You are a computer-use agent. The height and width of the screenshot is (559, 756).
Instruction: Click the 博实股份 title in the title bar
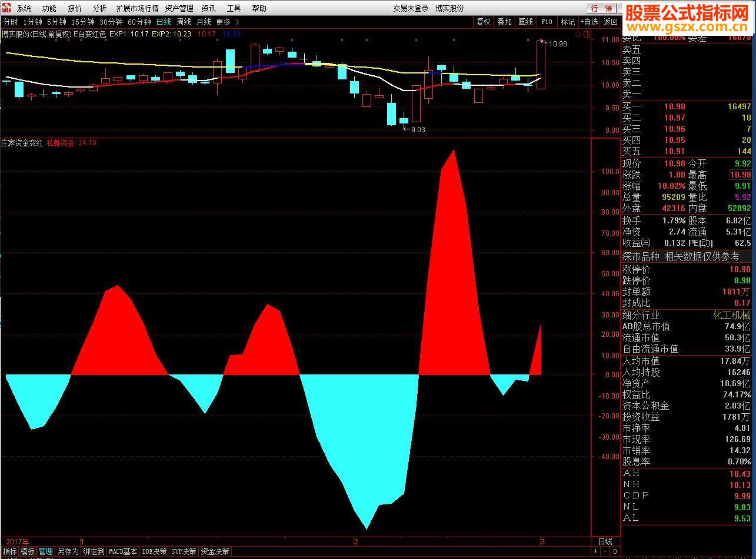coord(449,8)
